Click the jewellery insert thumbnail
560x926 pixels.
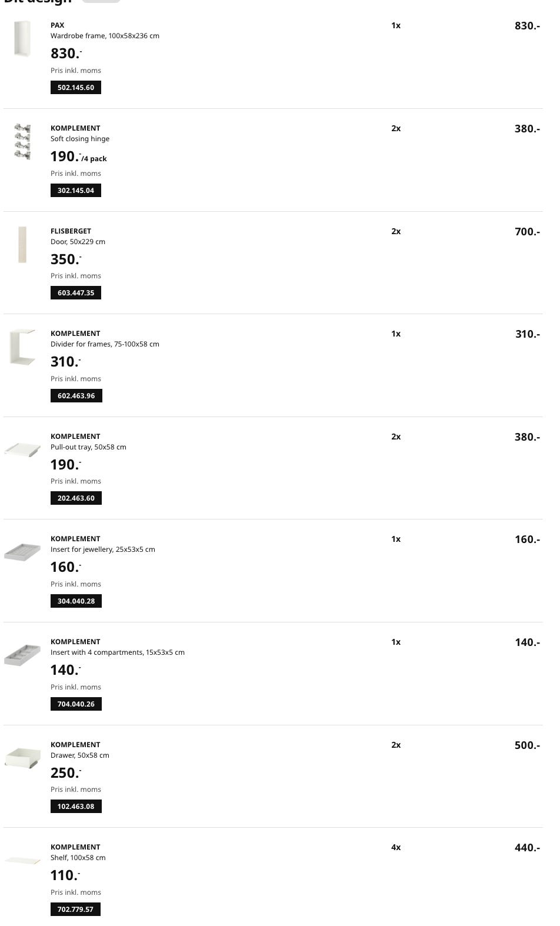pos(22,552)
